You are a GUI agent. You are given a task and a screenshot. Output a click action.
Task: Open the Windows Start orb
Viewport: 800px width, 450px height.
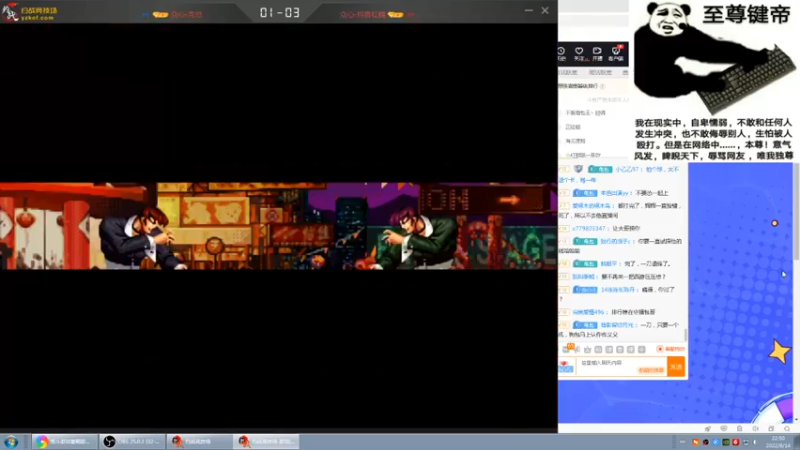point(11,442)
